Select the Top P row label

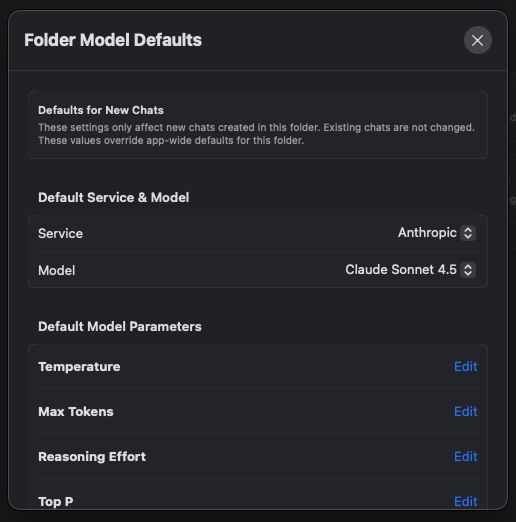pos(56,501)
